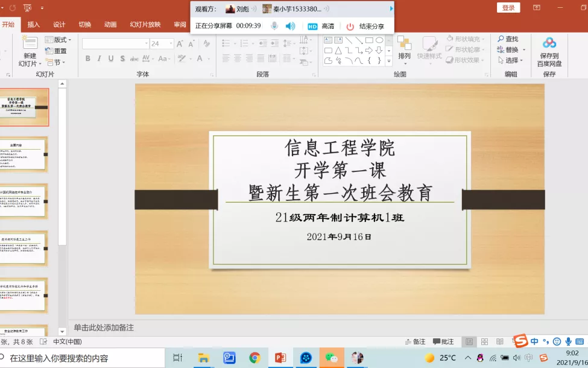This screenshot has width=588, height=368.
Task: Toggle the microphone in sharing bar
Action: (274, 26)
